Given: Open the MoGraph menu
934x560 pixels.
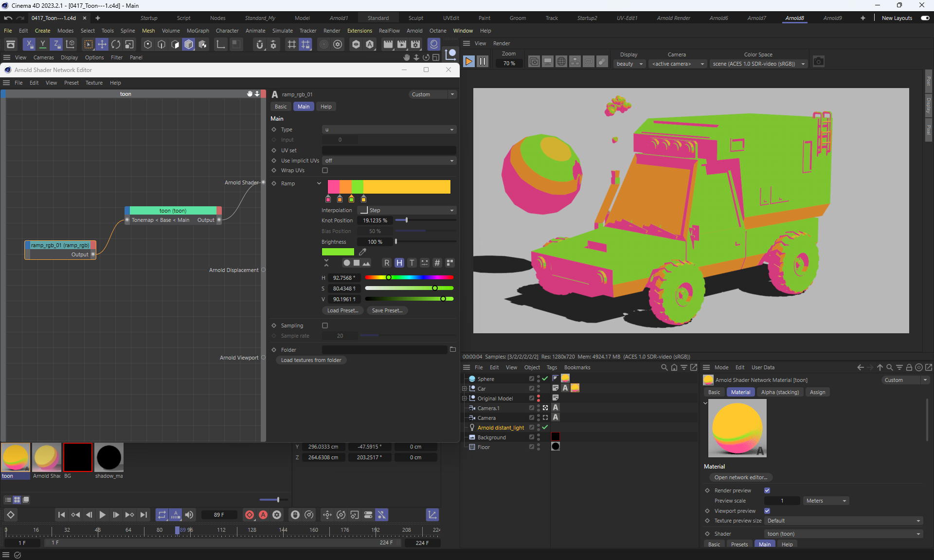Looking at the screenshot, I should coord(198,31).
